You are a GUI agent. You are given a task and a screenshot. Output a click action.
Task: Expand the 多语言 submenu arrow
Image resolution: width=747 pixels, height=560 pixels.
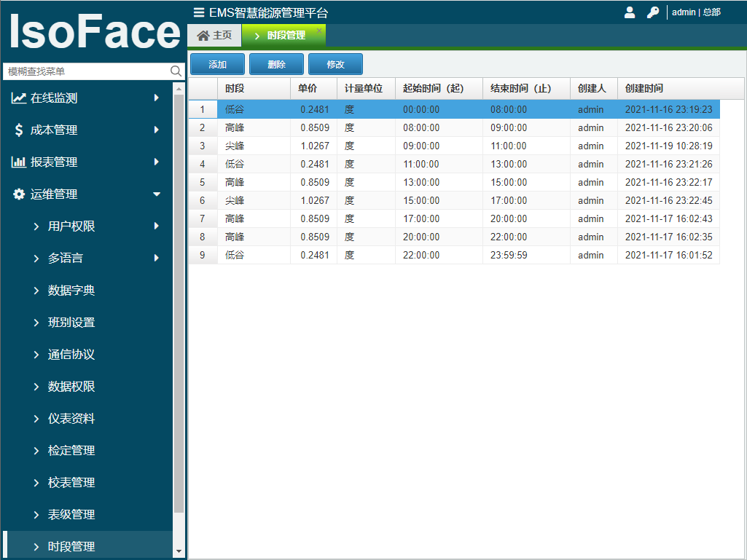(156, 258)
